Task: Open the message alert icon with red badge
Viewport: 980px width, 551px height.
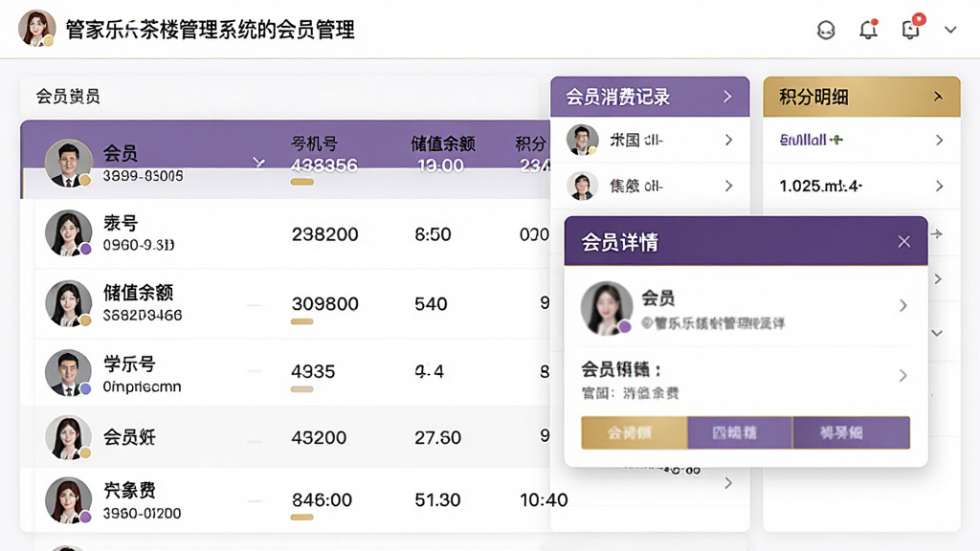Action: pos(911,28)
